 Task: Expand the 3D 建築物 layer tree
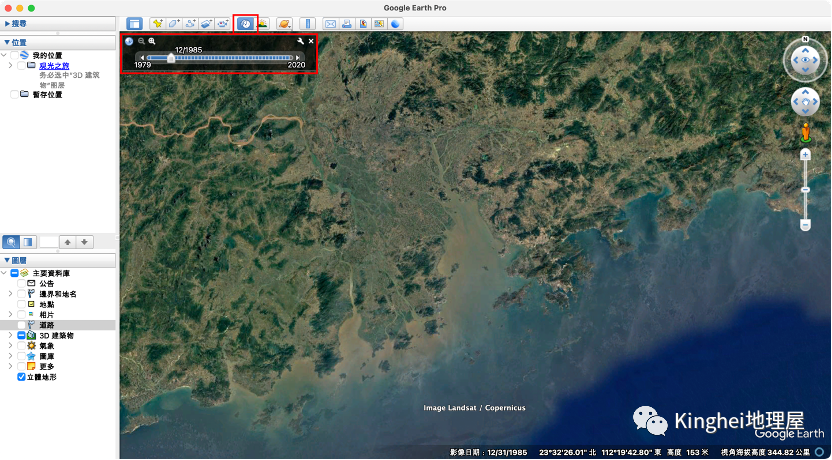pyautogui.click(x=10, y=335)
